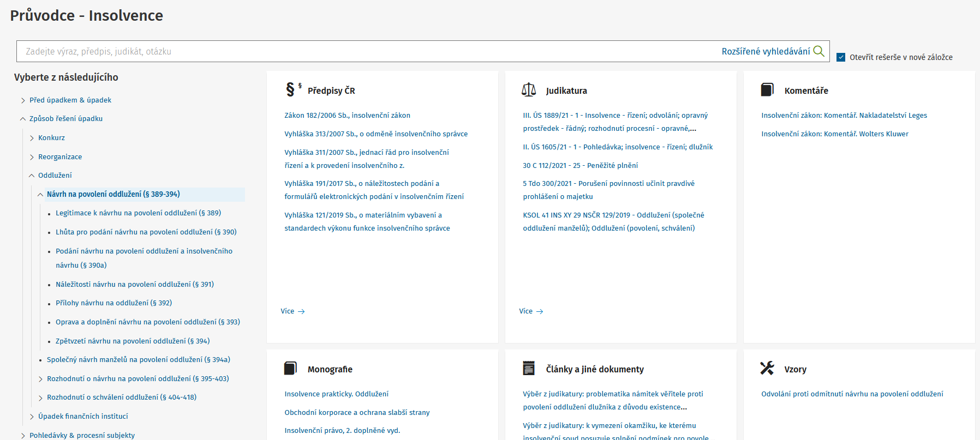Click the book icon beside Komentáře
Screen dimensions: 980x440
click(x=767, y=90)
